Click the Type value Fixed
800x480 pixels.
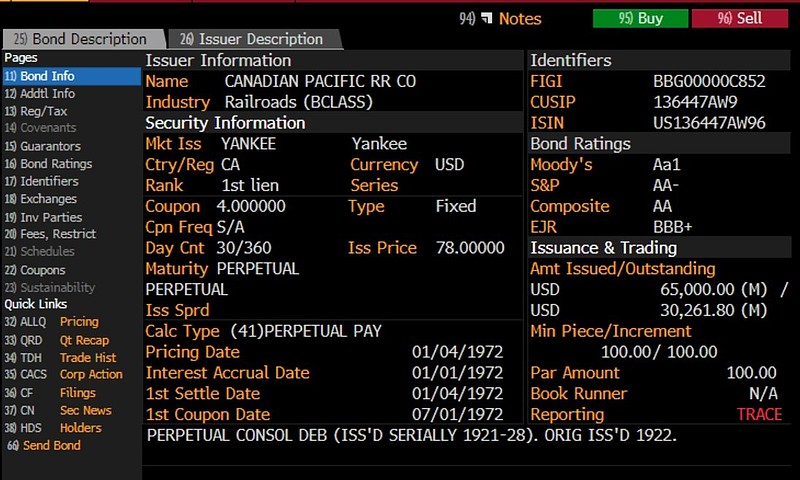click(x=456, y=206)
